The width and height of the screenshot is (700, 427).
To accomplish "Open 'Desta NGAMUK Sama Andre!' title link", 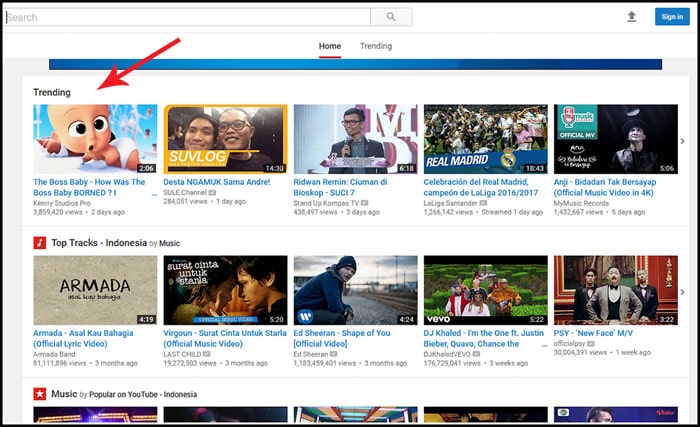I will pyautogui.click(x=217, y=182).
